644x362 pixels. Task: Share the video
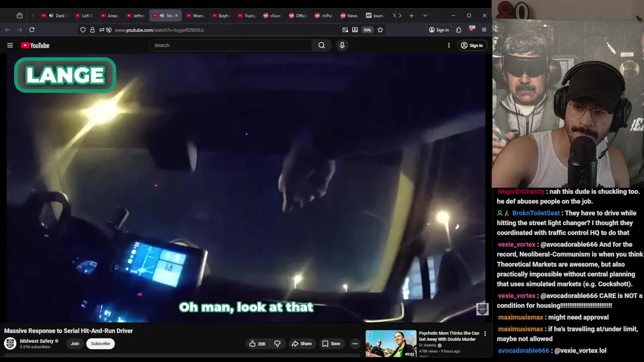tap(302, 344)
